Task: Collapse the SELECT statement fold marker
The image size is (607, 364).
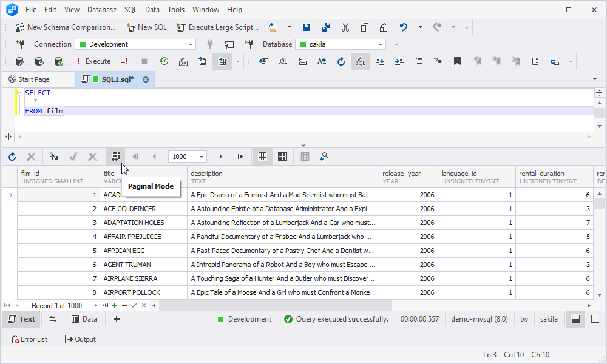Action: coord(19,93)
